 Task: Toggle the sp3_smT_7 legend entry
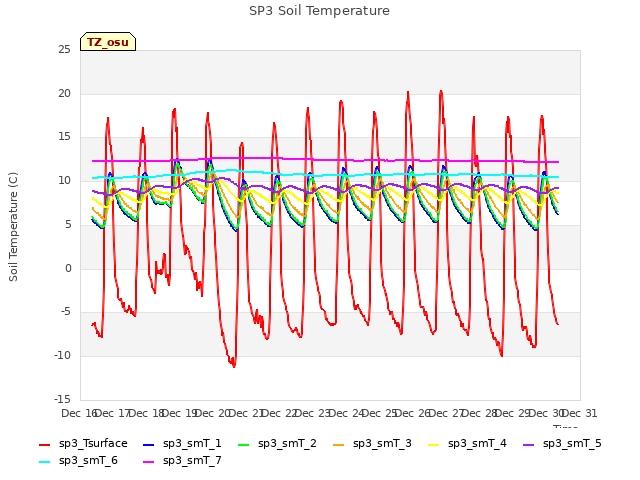click(x=182, y=461)
